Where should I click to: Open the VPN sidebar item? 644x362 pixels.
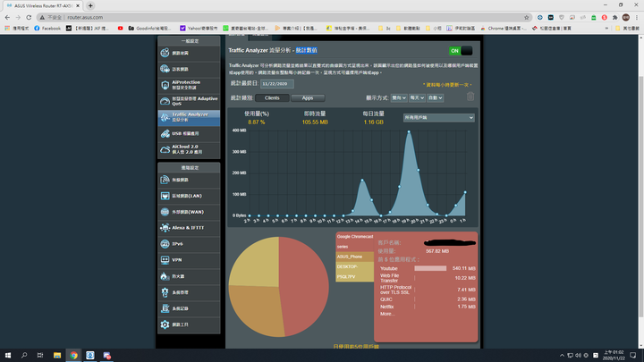pyautogui.click(x=189, y=260)
